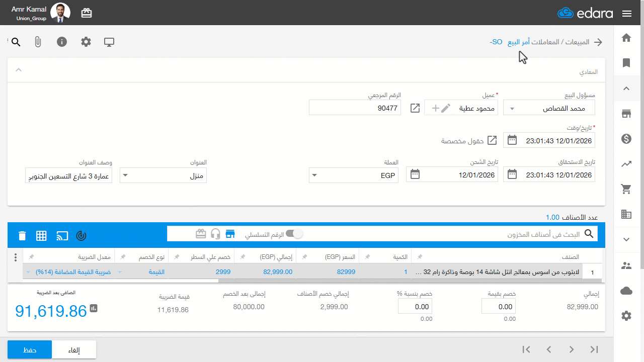Pin the الكمية column
This screenshot has width=644, height=362.
point(367,257)
